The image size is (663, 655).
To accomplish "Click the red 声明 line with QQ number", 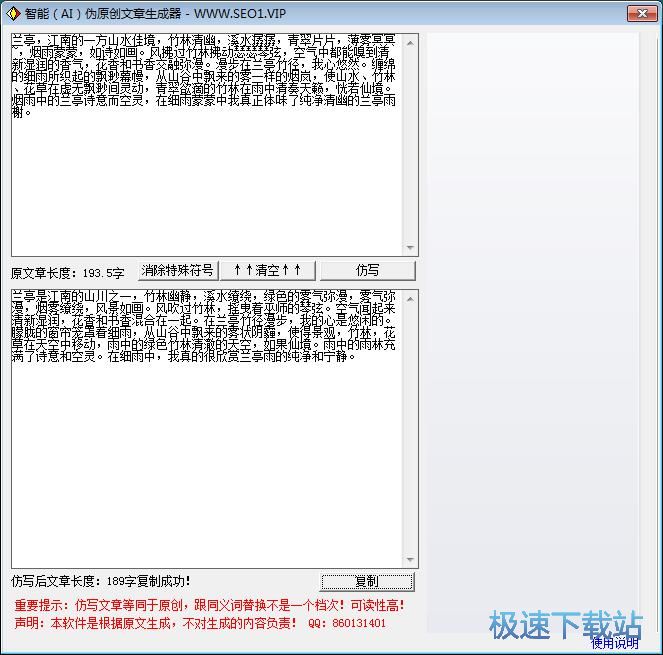I will tap(200, 623).
